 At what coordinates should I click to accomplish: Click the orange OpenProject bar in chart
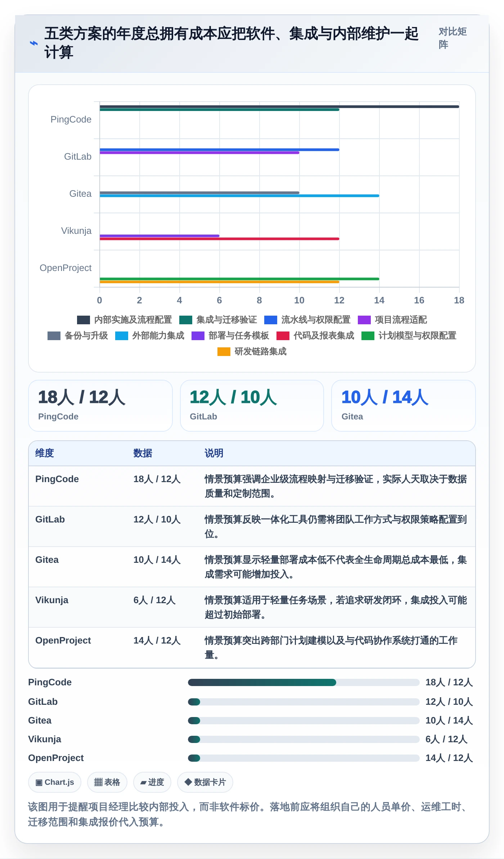(219, 282)
